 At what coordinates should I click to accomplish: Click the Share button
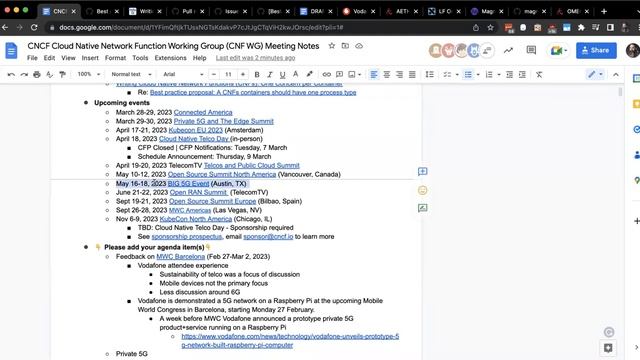coord(596,50)
